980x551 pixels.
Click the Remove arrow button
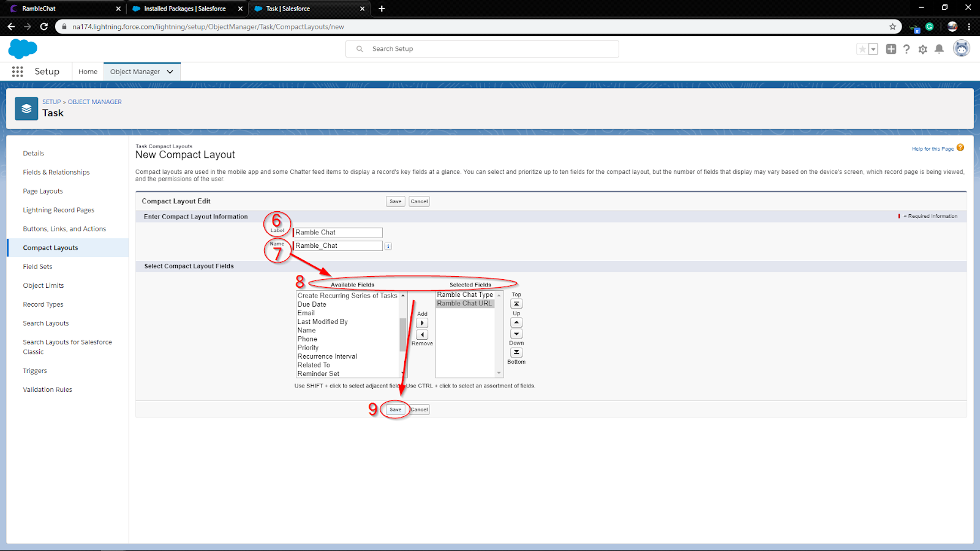pos(422,334)
